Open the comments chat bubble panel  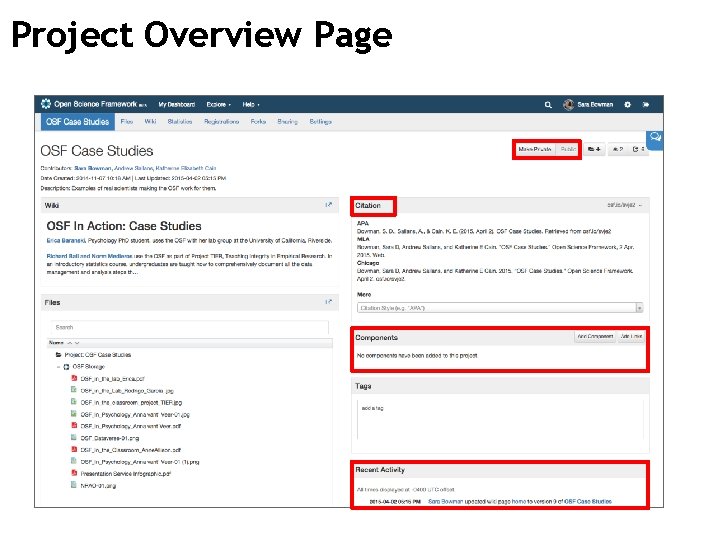point(655,139)
